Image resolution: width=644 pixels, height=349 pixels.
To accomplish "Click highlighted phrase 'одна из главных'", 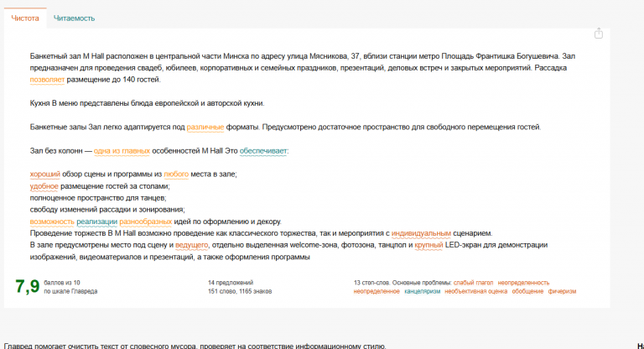I will pos(122,151).
